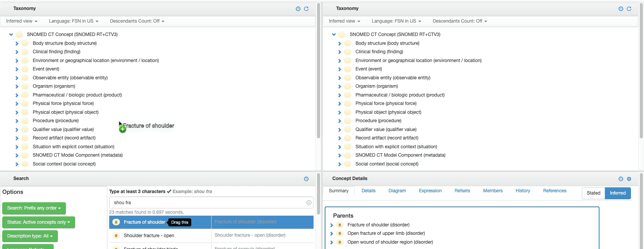This screenshot has width=644, height=249.
Task: Click the Pharmaceutical / biologic product icon in right Taxonomy
Action: pos(348,95)
